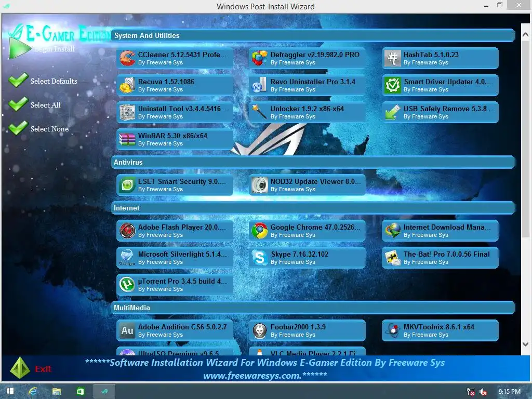Image resolution: width=532 pixels, height=399 pixels.
Task: Click the red Exit label
Action: click(x=44, y=369)
